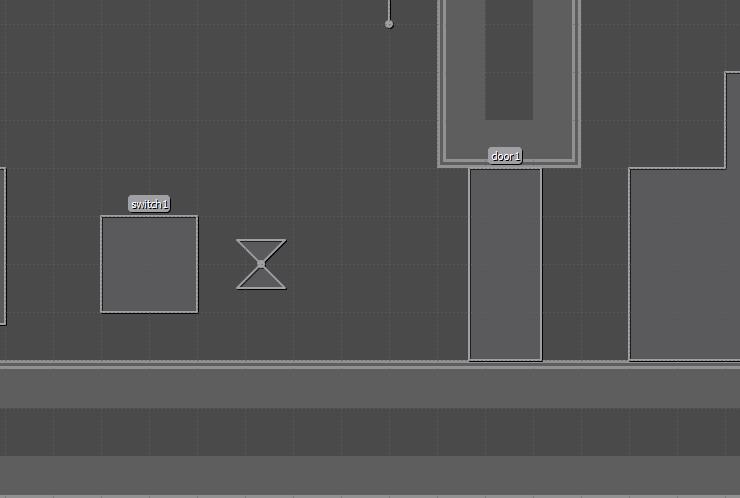
Task: Select the door1 tall rectangle
Action: tap(505, 264)
